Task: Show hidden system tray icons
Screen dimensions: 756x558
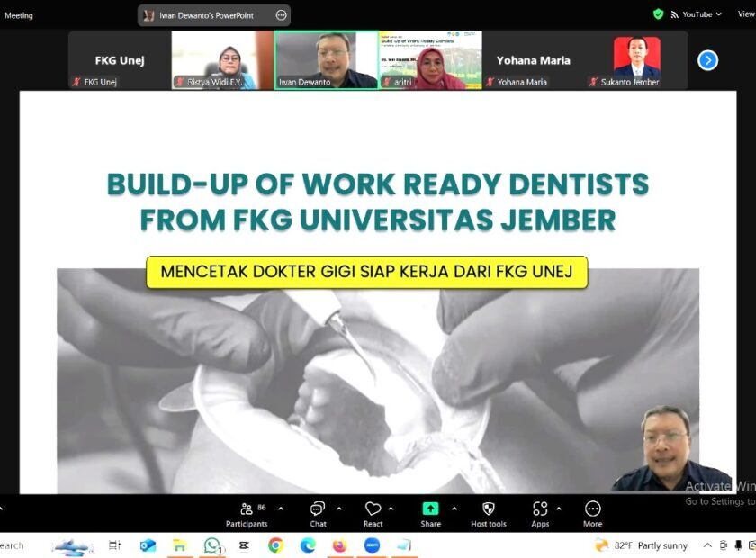Action: (x=707, y=545)
